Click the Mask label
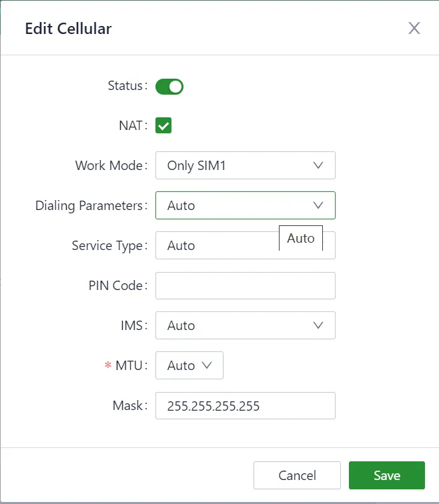The width and height of the screenshot is (439, 504). click(x=130, y=405)
